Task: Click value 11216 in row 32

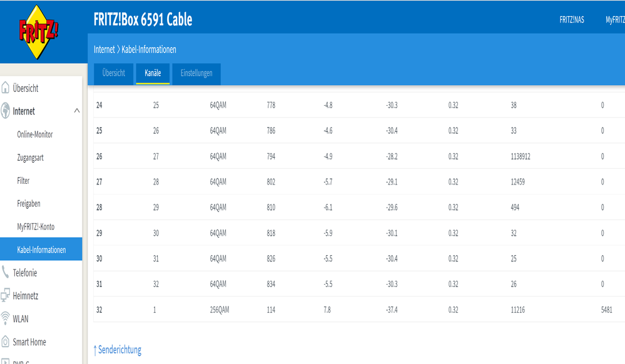Action: click(x=518, y=310)
